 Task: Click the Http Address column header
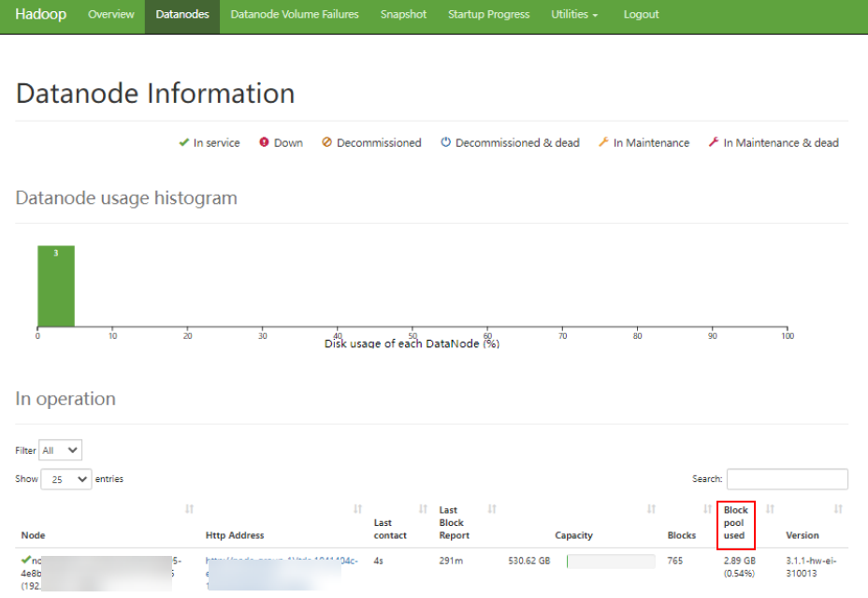coord(235,535)
